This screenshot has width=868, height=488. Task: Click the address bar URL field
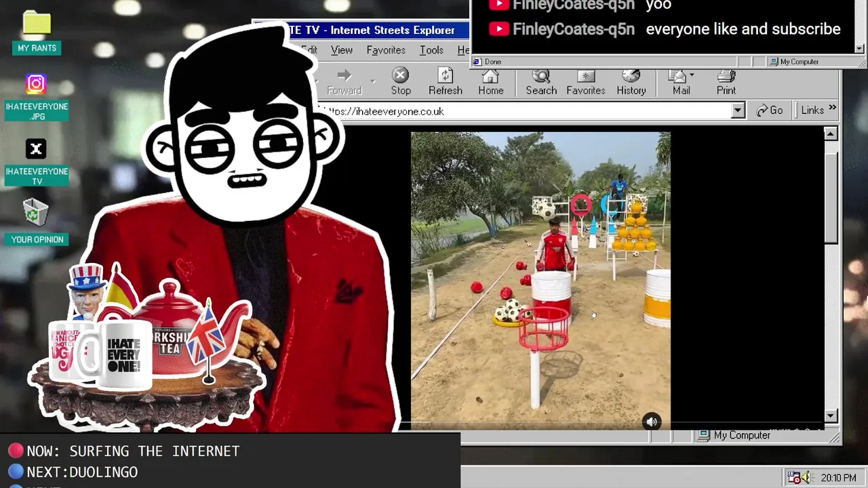528,111
